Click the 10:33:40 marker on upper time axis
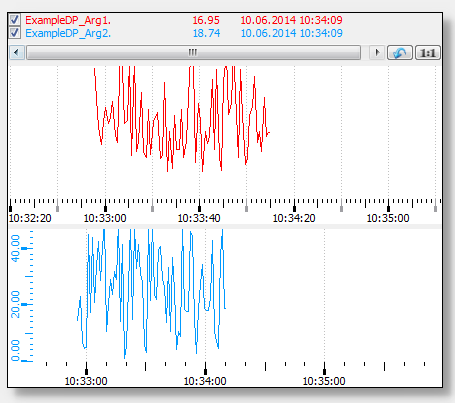This screenshot has height=403, width=455. (x=199, y=218)
